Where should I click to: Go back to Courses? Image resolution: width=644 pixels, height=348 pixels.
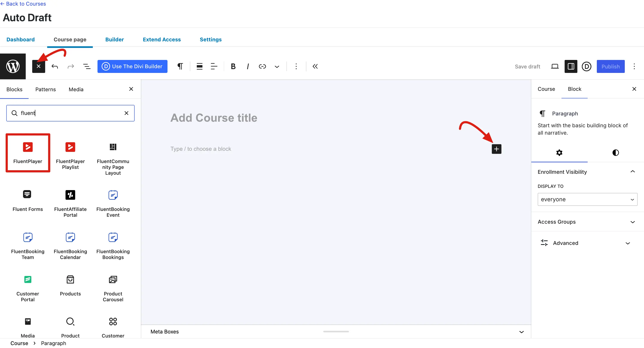point(23,4)
